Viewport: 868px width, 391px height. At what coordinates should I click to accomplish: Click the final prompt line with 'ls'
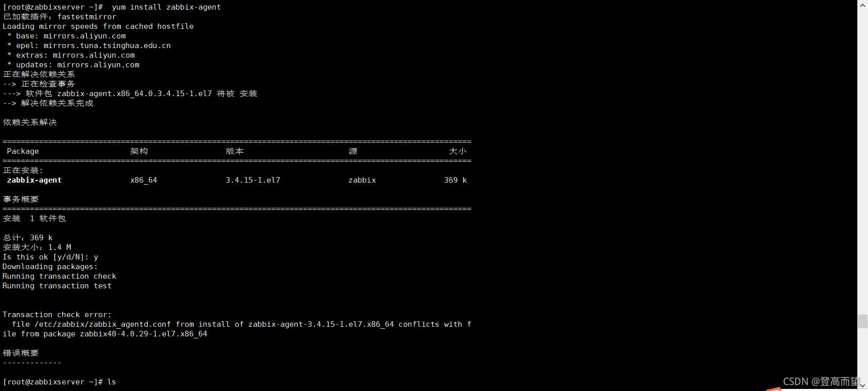(x=59, y=382)
